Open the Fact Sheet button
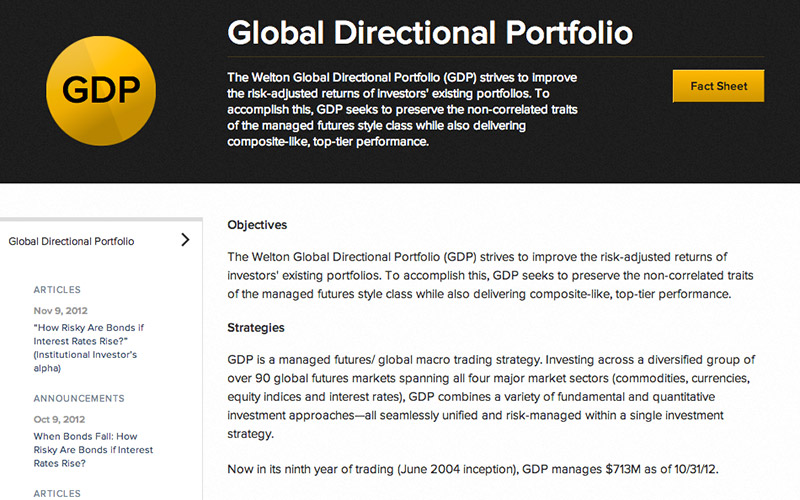This screenshot has height=500, width=800. point(718,86)
